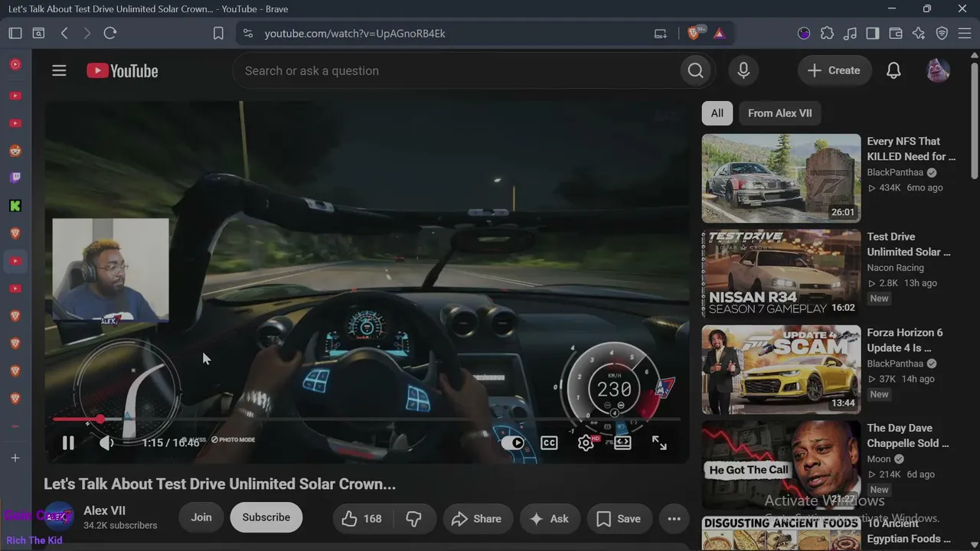
Task: Go to the YouTube home logo
Action: coord(122,70)
